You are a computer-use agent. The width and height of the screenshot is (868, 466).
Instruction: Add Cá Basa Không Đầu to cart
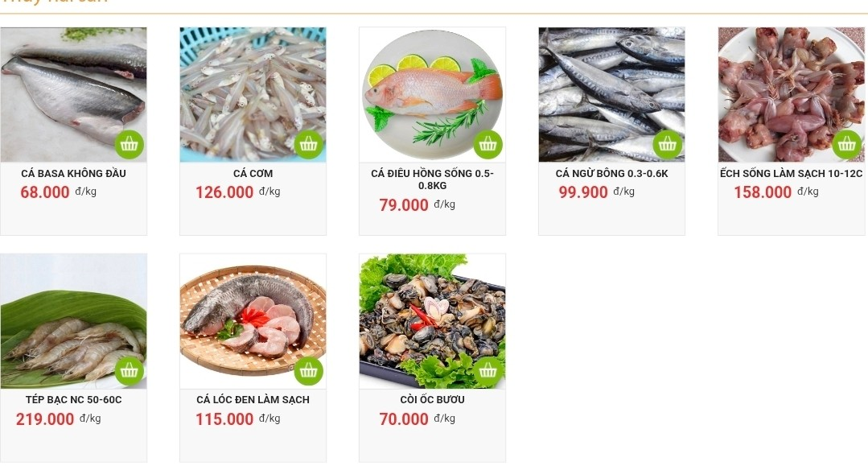129,145
